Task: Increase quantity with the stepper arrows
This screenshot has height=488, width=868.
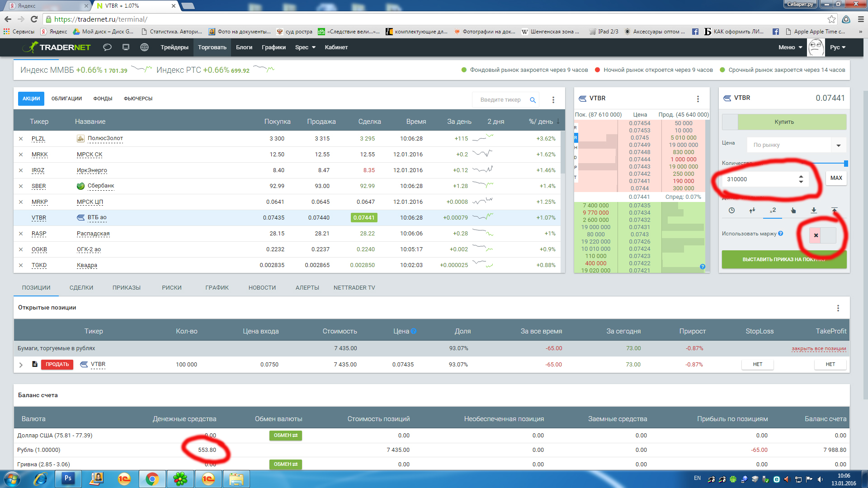Action: click(x=801, y=177)
